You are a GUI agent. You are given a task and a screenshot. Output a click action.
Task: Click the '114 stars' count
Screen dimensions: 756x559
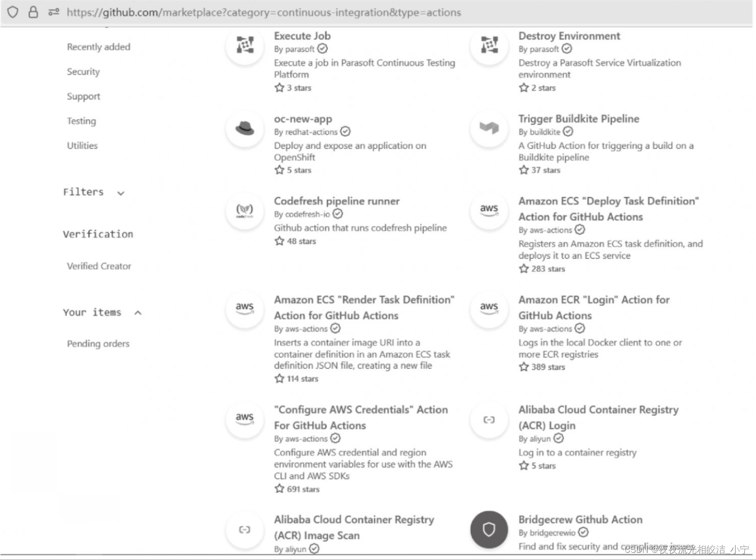click(302, 379)
